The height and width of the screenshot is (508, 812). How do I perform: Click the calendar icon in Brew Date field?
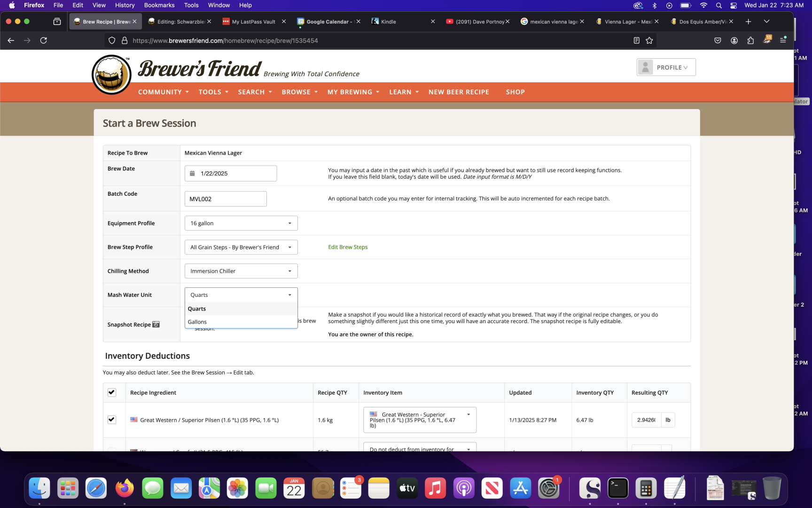(192, 173)
